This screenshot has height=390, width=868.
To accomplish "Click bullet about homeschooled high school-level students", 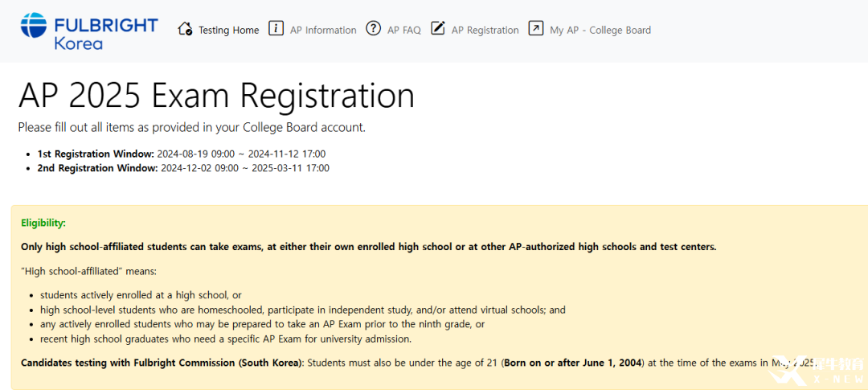I will point(303,310).
